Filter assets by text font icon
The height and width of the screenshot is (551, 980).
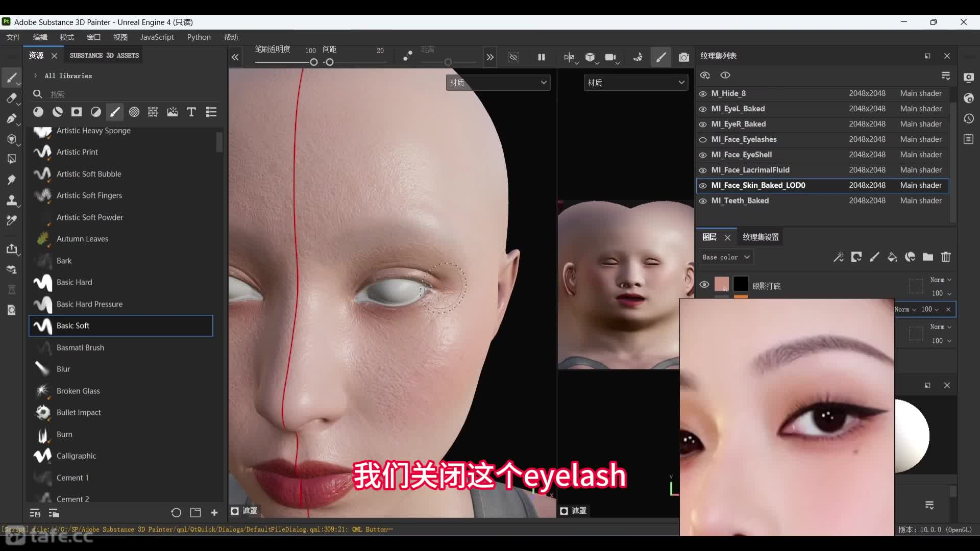(x=191, y=112)
